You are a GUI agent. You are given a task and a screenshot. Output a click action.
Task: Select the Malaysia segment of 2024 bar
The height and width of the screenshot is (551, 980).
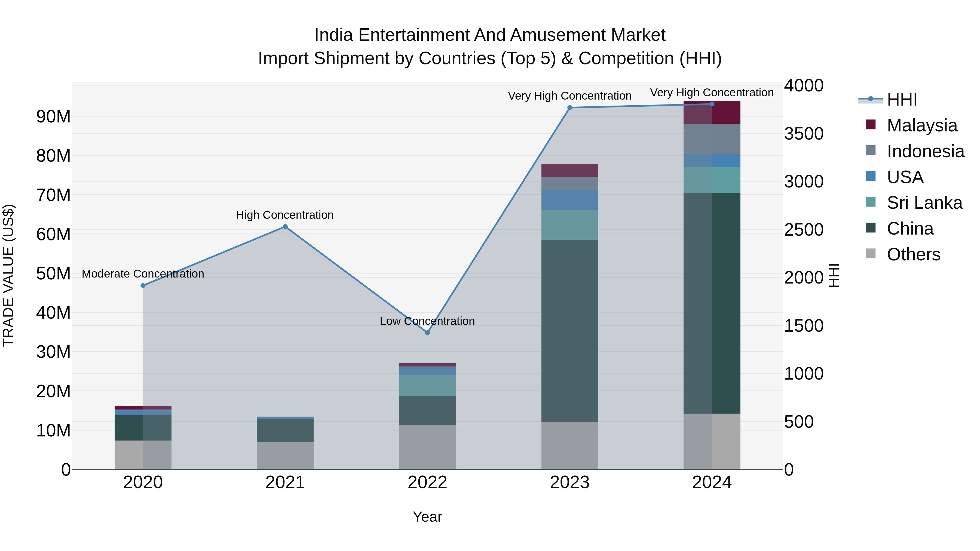(x=712, y=113)
